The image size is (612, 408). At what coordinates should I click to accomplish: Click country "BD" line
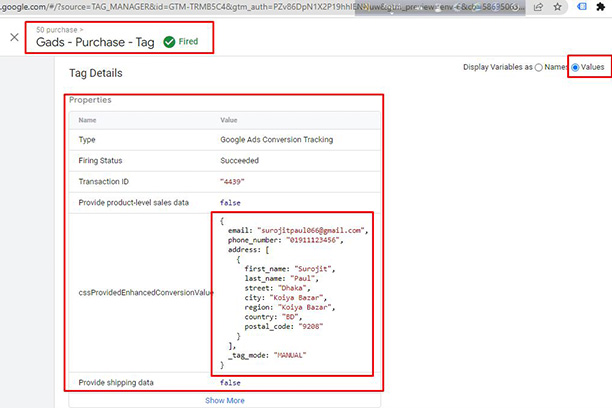[273, 317]
